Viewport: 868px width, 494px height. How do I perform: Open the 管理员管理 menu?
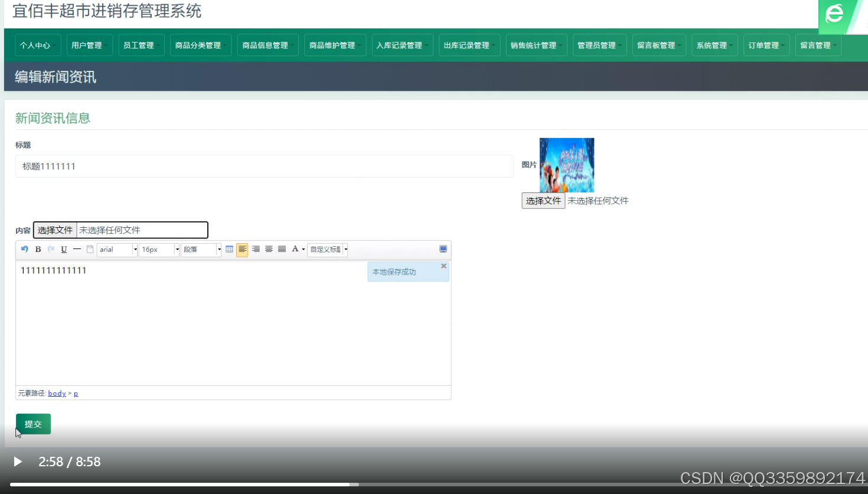click(599, 45)
